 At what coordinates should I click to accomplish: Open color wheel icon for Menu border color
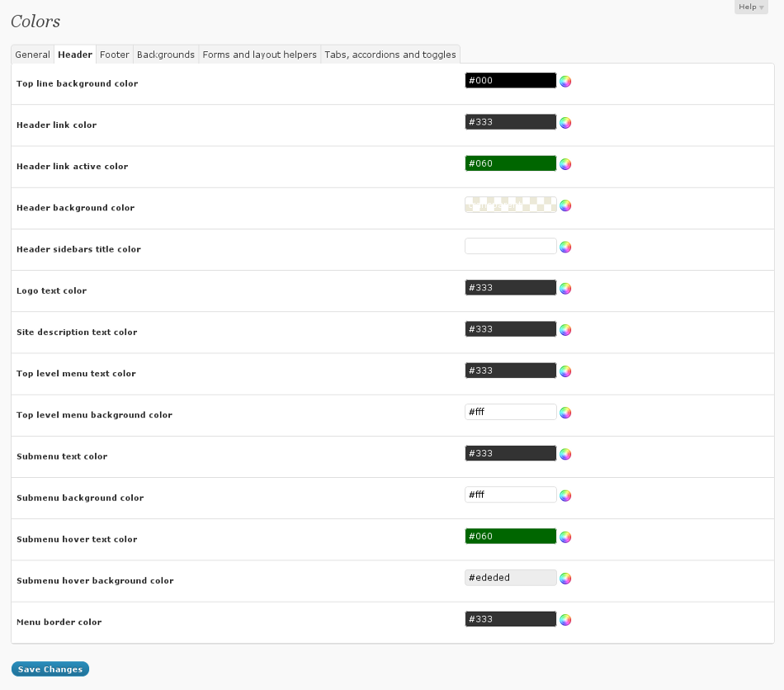[x=565, y=620]
